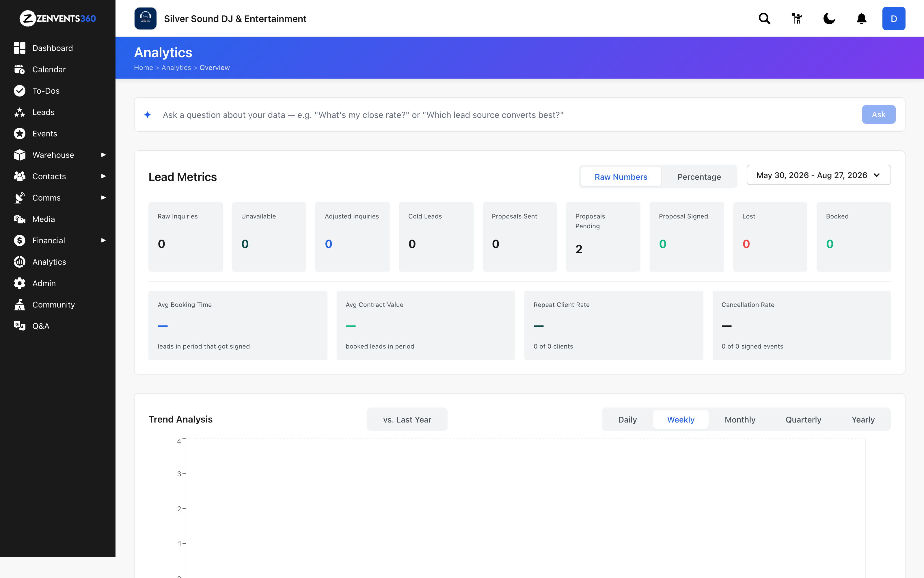Screen dimensions: 924x578
Task: Select the Quarterly trend interval
Action: 803,419
